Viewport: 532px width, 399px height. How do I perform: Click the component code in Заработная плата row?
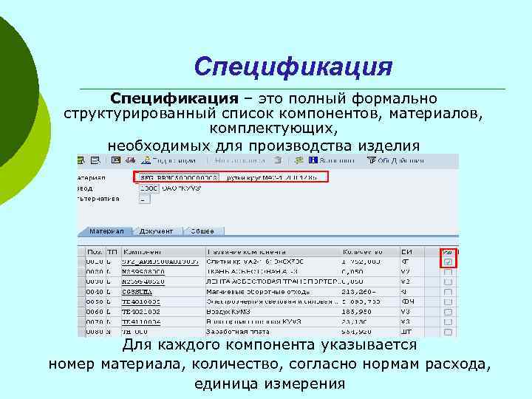click(x=135, y=332)
